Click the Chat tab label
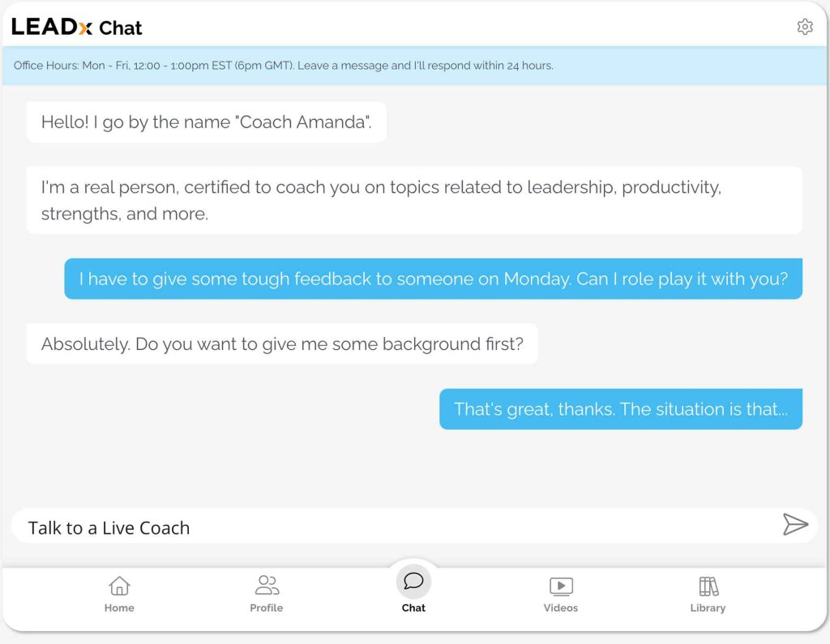The width and height of the screenshot is (830, 644). 413,608
